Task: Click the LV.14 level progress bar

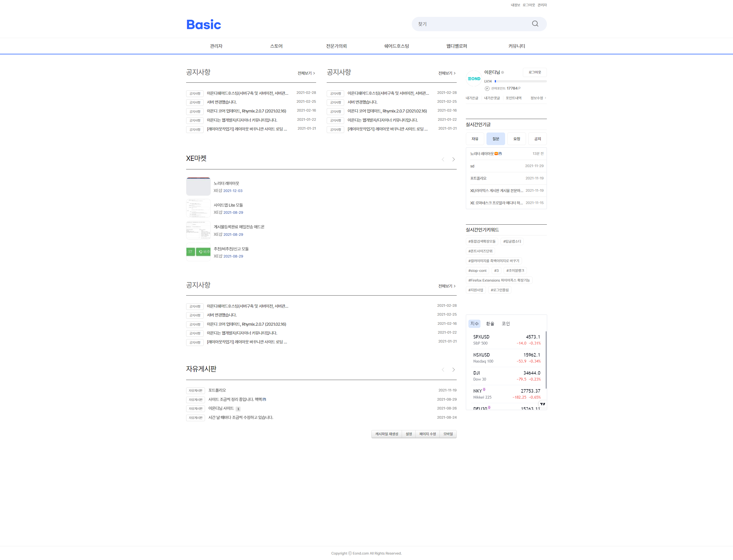Action: point(521,81)
